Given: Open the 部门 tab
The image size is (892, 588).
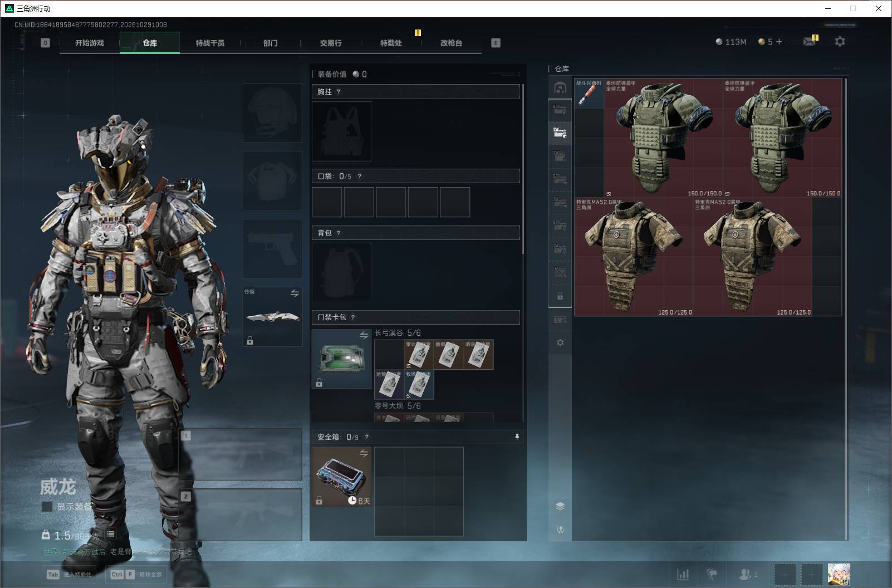Looking at the screenshot, I should pos(271,43).
